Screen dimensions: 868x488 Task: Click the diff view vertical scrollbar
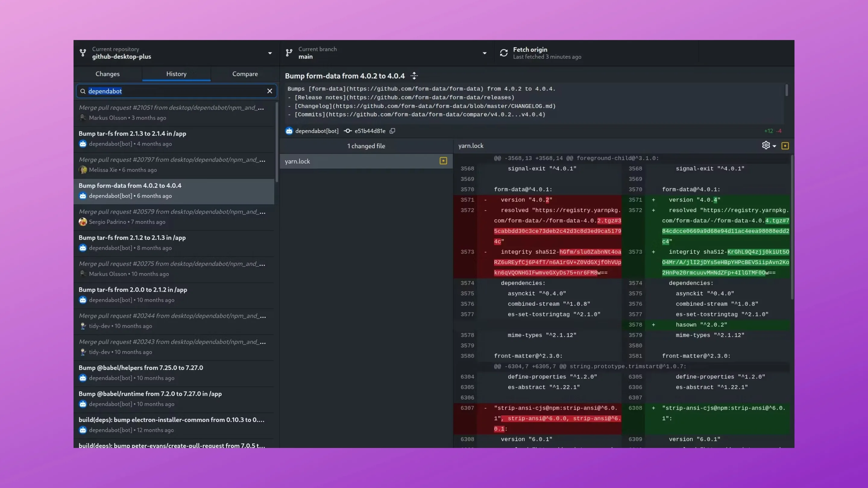click(792, 227)
